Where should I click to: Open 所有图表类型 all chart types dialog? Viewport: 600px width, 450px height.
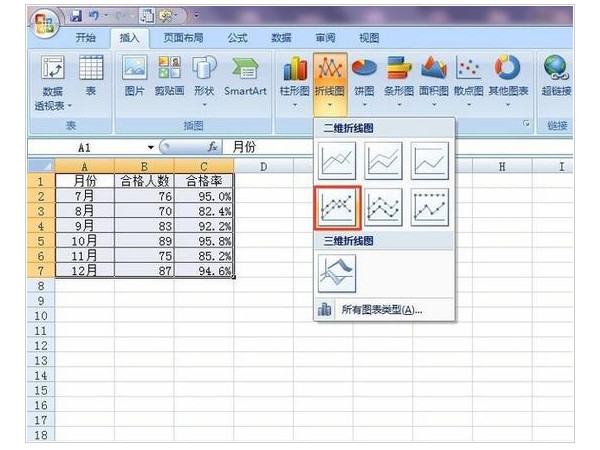(x=384, y=310)
